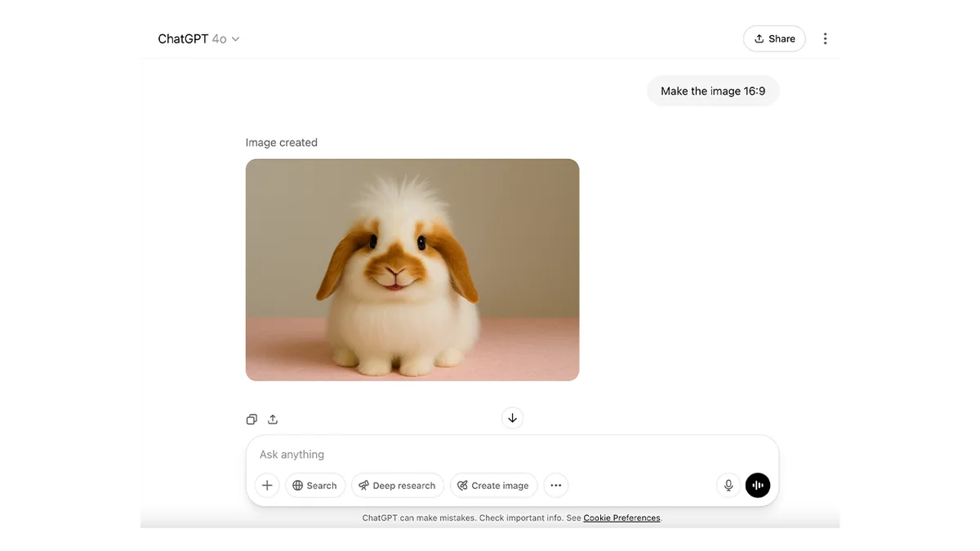The height and width of the screenshot is (551, 980).
Task: Focus the Ask anything input field
Action: [512, 455]
